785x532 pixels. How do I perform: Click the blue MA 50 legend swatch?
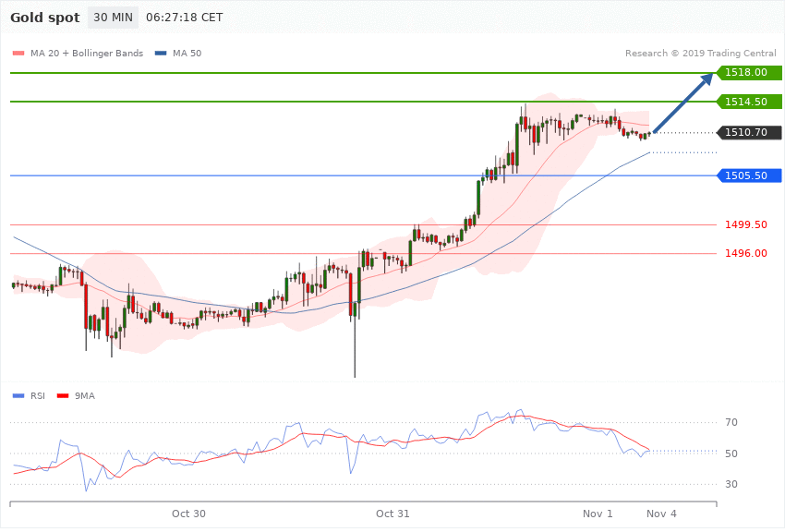coord(161,54)
